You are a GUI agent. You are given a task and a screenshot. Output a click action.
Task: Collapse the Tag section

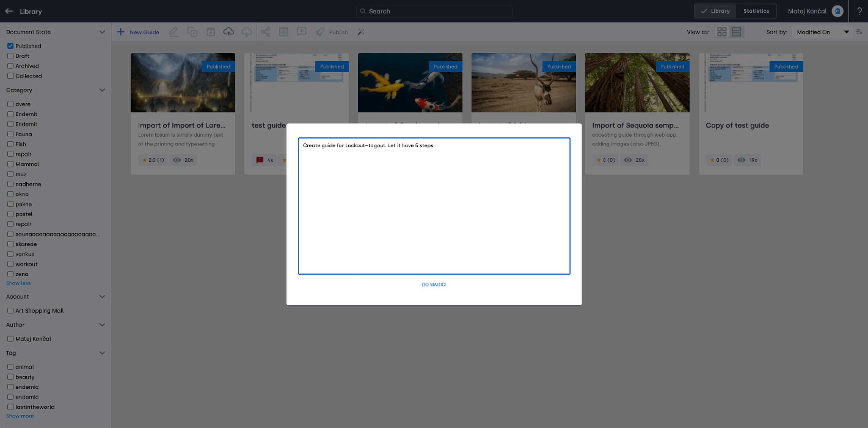(102, 353)
